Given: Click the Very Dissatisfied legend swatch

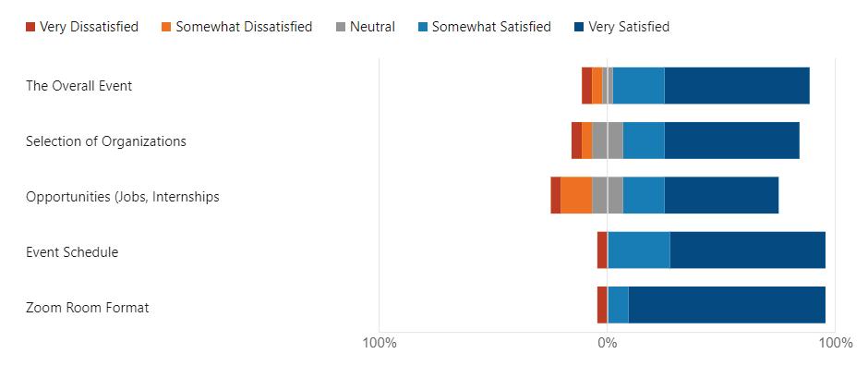Looking at the screenshot, I should (30, 27).
